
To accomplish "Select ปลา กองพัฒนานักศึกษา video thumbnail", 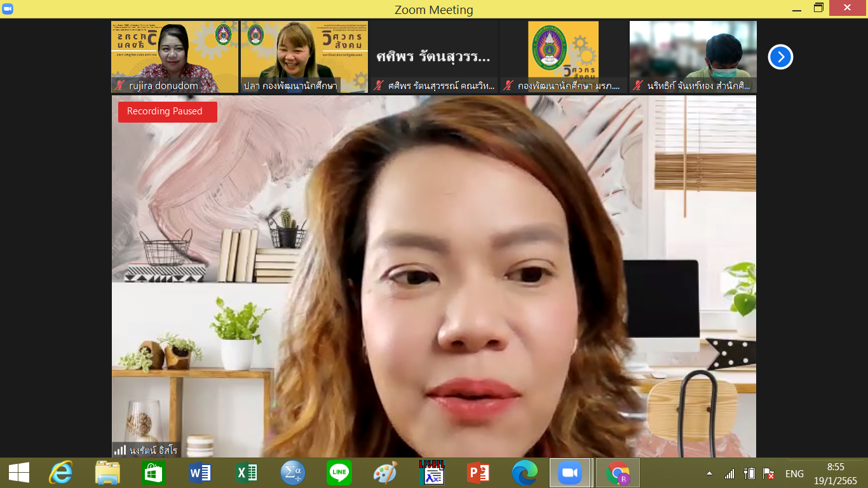I will click(x=304, y=57).
